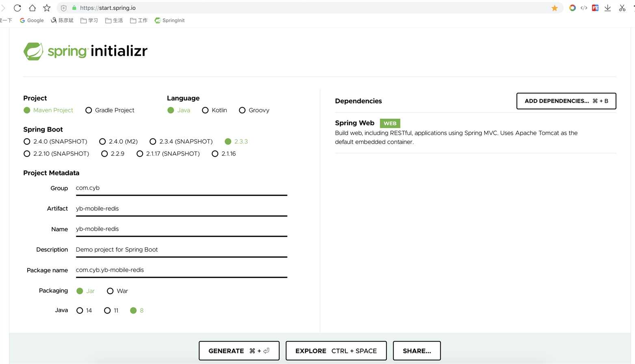Open the code brackets extension icon
Viewport: 635px width, 364px height.
[584, 8]
